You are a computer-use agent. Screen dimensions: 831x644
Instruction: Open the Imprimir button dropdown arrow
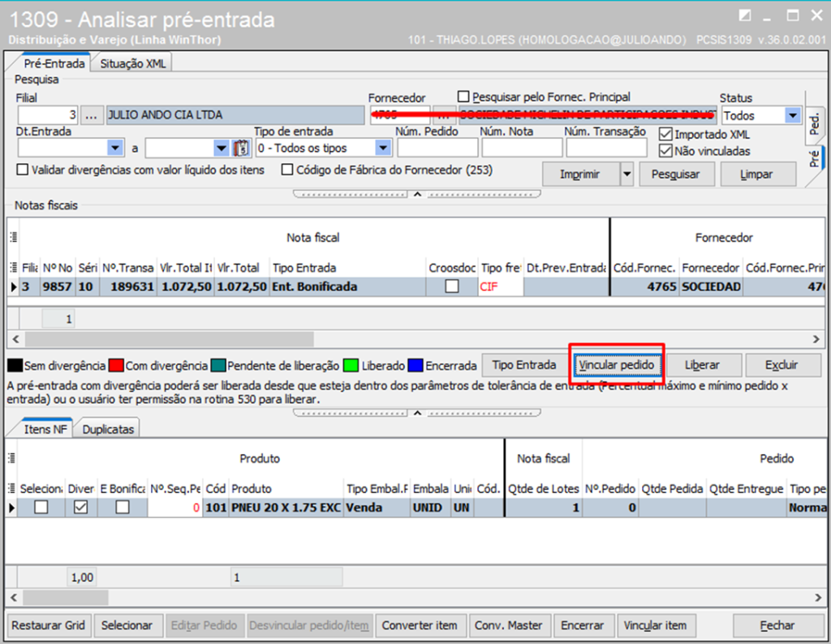626,174
